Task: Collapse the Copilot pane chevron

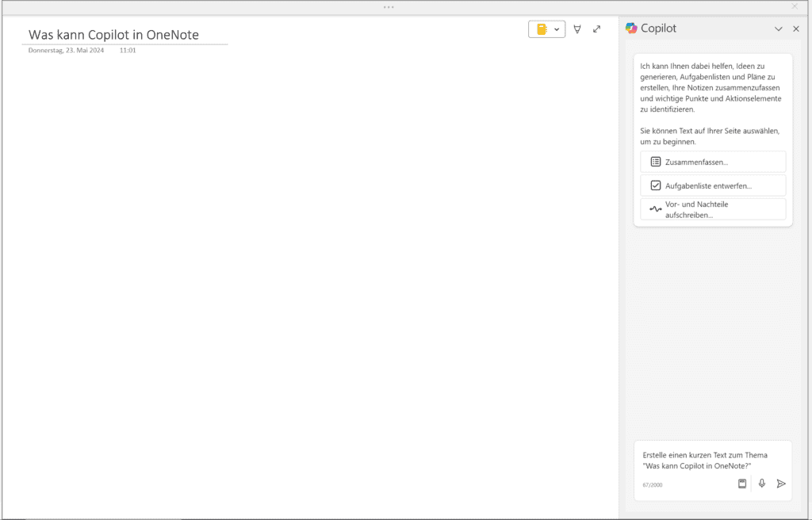Action: [x=779, y=29]
